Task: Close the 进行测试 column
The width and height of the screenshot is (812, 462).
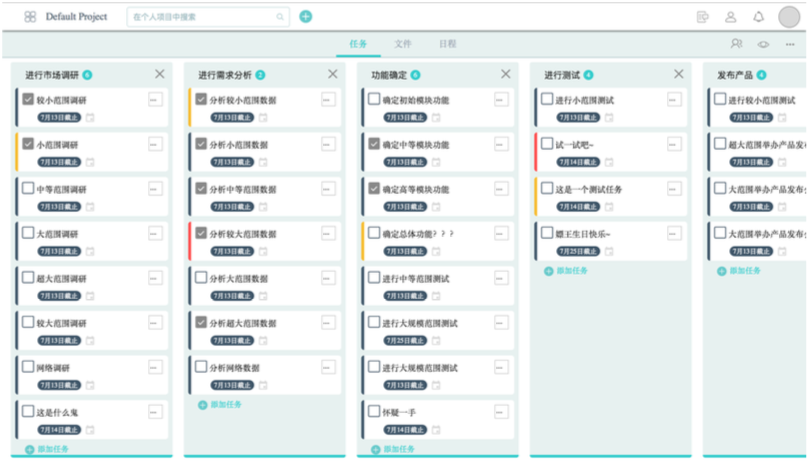Action: point(678,74)
